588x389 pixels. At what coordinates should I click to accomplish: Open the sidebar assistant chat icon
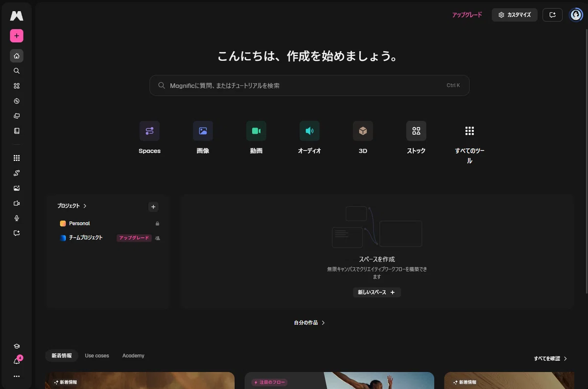tap(17, 233)
